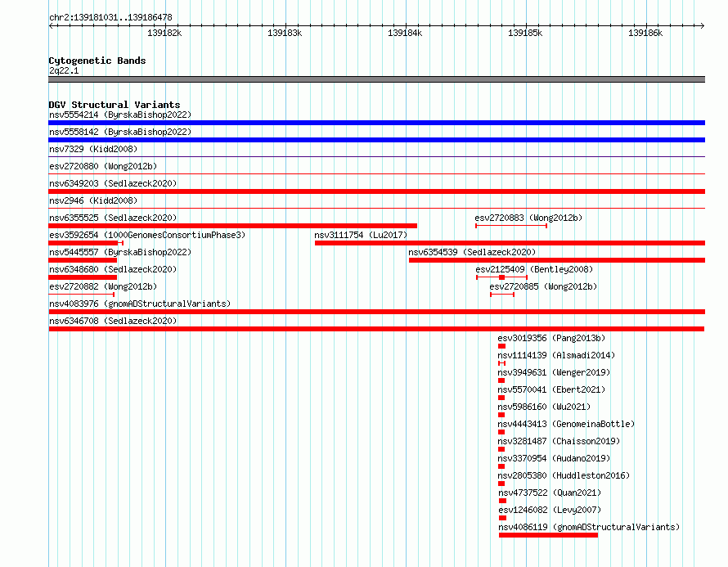Image resolution: width=728 pixels, height=567 pixels.
Task: Click nsv6355525 (Sedlazeck2020) label
Action: click(113, 218)
